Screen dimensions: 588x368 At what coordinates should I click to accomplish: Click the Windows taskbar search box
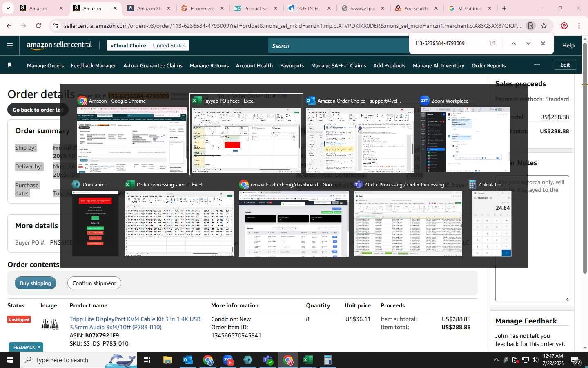79,360
